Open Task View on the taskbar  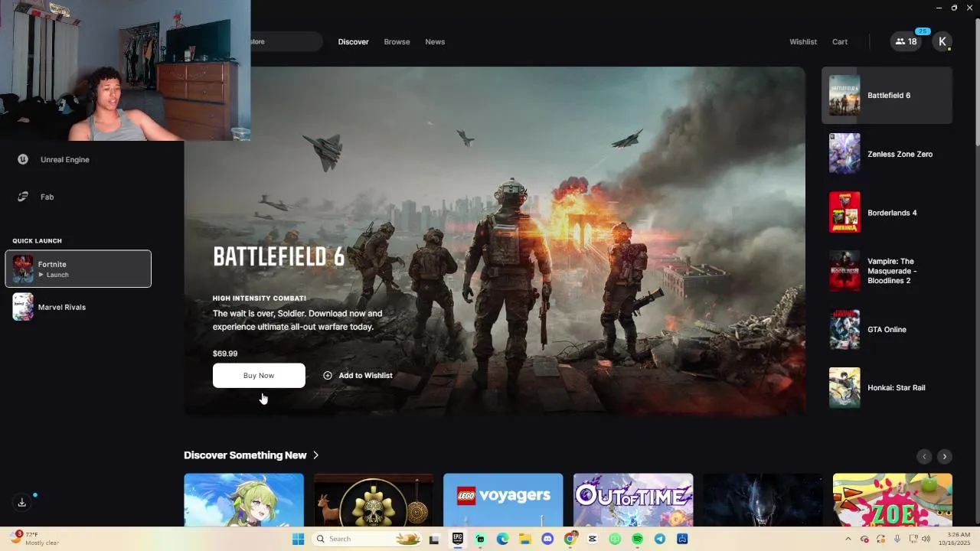434,539
